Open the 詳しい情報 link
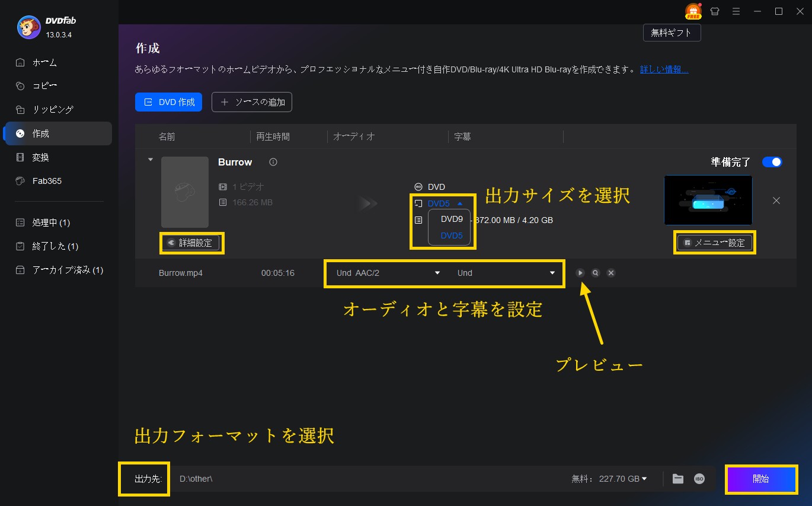Viewport: 812px width, 506px height. pos(664,69)
